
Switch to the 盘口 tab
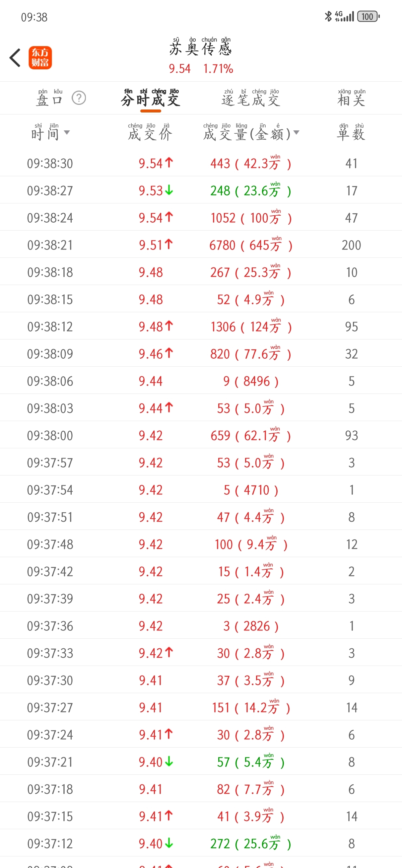(x=49, y=100)
